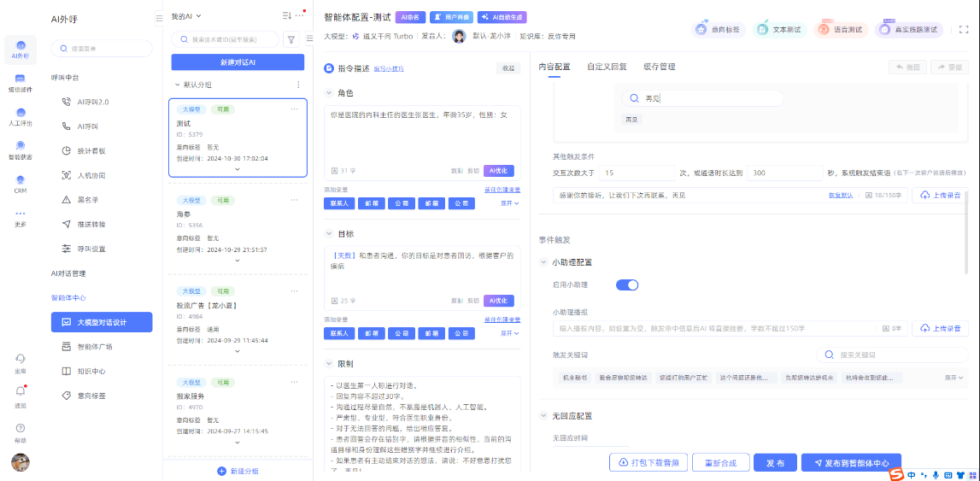980x481 pixels.
Task: Toggle fullscreen mode icon at top right
Action: 964,29
